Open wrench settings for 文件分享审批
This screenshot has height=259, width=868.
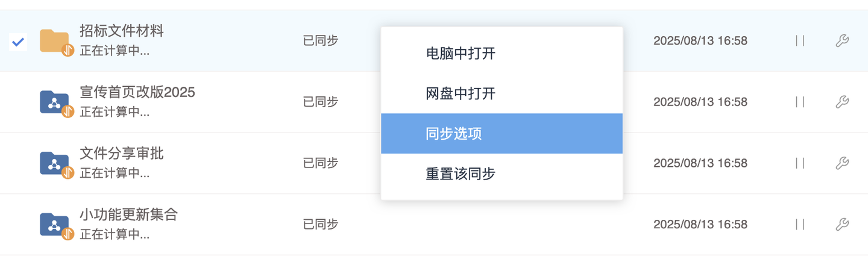[x=842, y=163]
